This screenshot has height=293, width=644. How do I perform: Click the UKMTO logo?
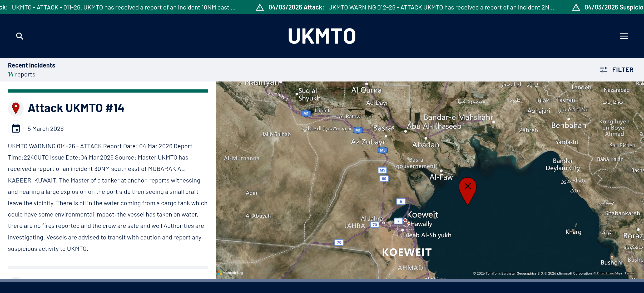click(322, 36)
